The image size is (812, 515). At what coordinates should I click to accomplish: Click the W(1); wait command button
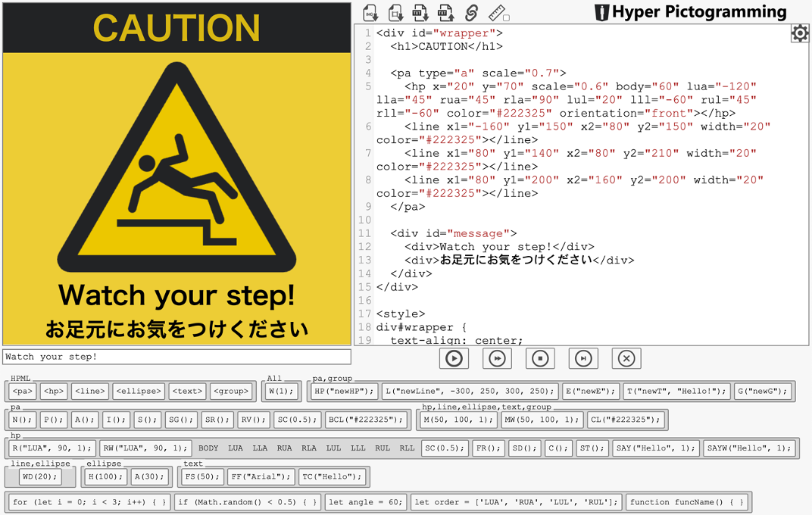point(281,392)
